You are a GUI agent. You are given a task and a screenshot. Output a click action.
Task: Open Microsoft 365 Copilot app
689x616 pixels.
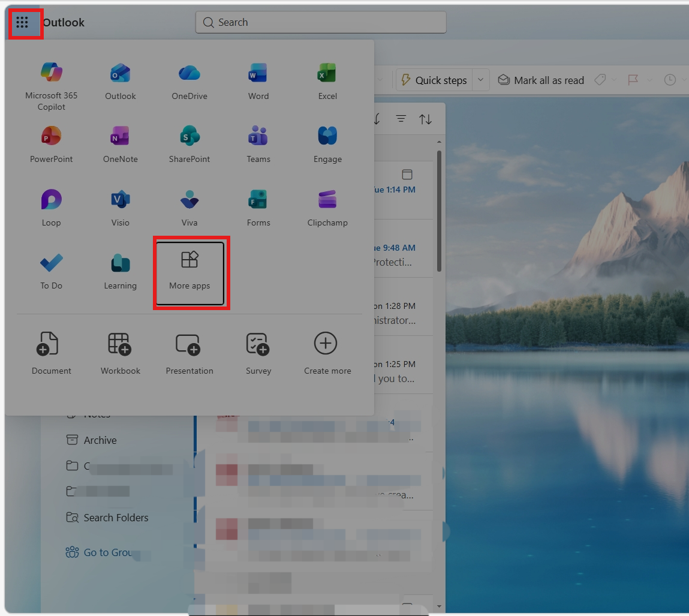pyautogui.click(x=52, y=86)
